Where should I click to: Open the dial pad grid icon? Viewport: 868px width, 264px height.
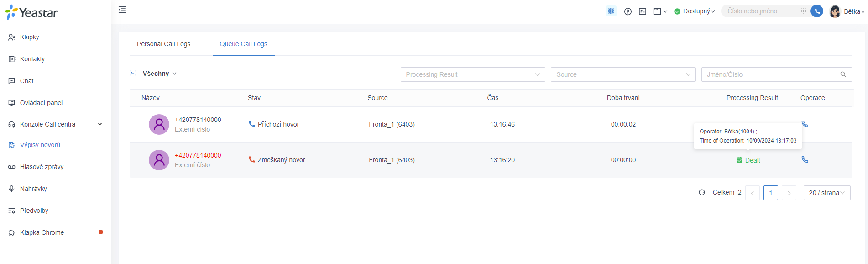pos(804,11)
